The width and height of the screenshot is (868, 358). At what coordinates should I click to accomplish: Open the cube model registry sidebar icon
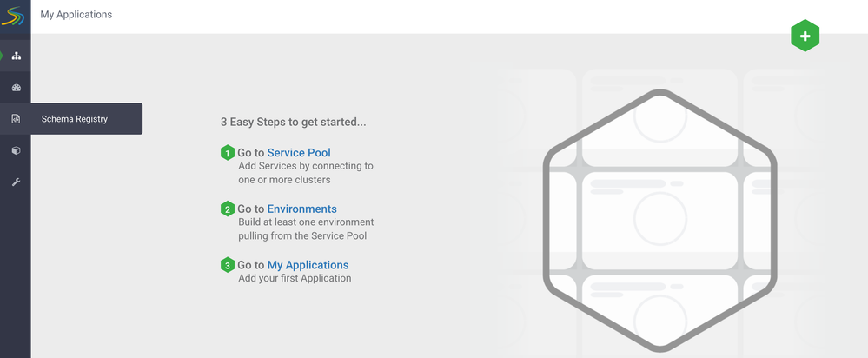(x=16, y=150)
